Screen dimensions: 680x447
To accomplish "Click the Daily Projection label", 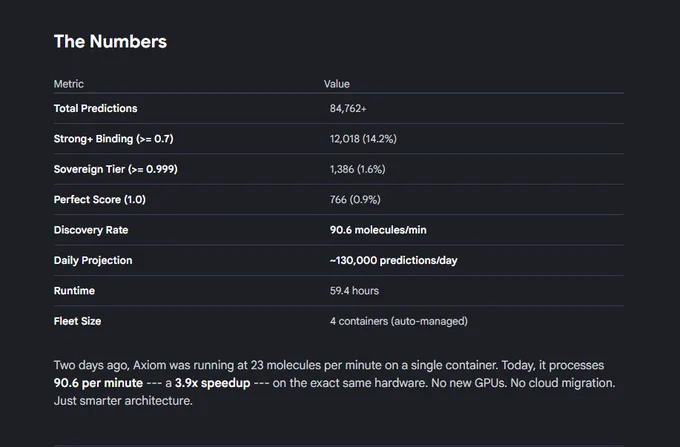I will [93, 260].
